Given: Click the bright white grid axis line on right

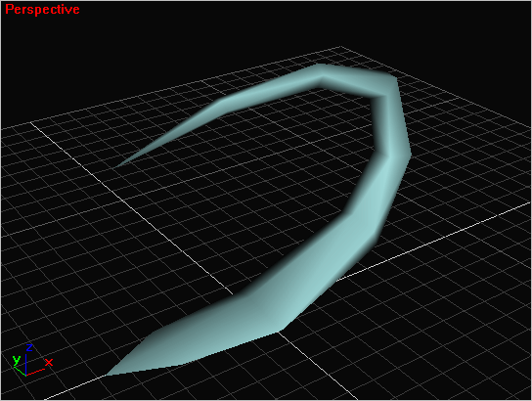Looking at the screenshot, I should 434,241.
